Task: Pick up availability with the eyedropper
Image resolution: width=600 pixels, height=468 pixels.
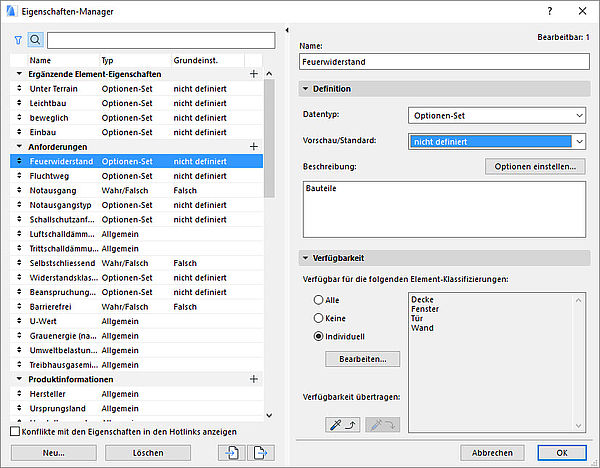Action: tap(343, 425)
